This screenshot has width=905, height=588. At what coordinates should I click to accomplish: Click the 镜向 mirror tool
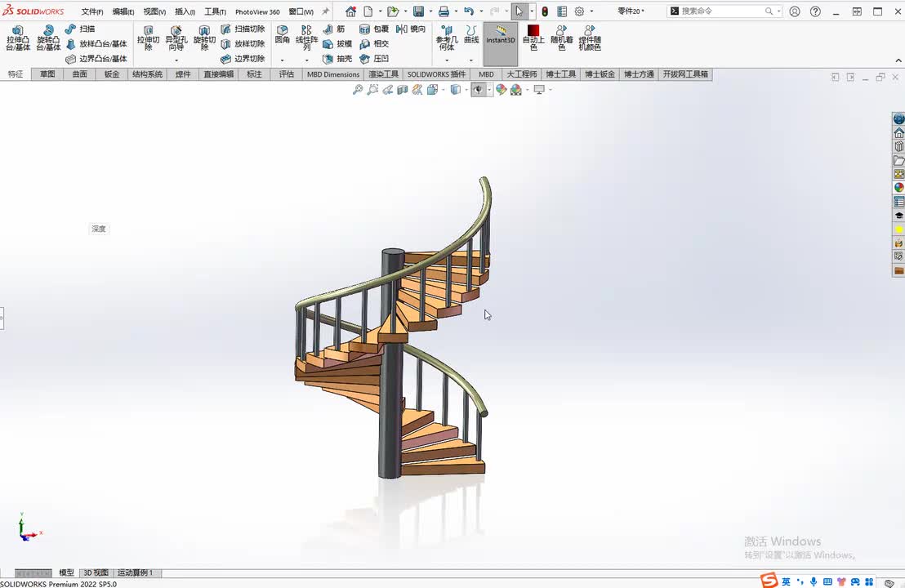(411, 29)
